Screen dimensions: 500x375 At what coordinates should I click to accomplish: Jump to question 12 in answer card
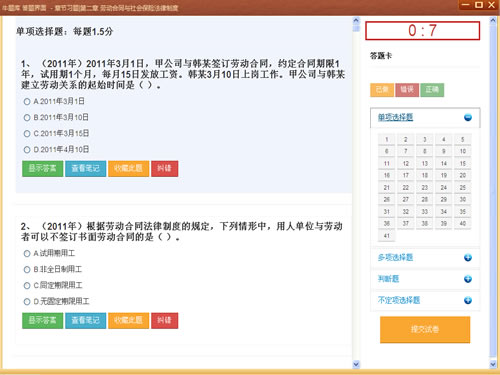click(x=406, y=163)
